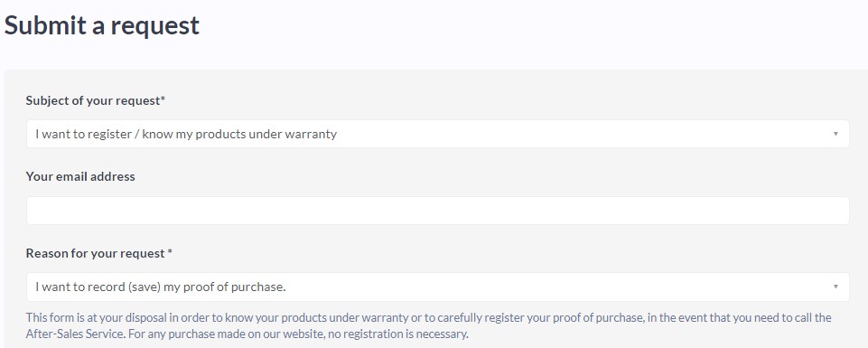Click the 'After-Sales Service' text in the description
The width and height of the screenshot is (868, 348).
72,334
